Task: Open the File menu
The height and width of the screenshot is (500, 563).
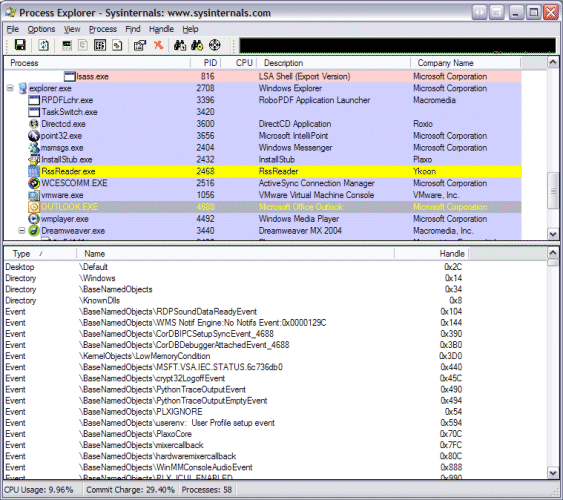Action: tap(13, 29)
